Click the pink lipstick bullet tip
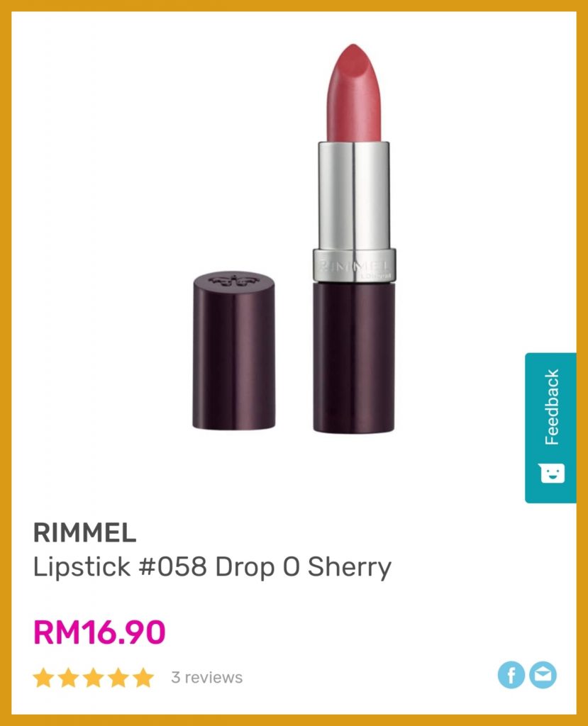Screen dimensions: 588x726 pos(353,93)
